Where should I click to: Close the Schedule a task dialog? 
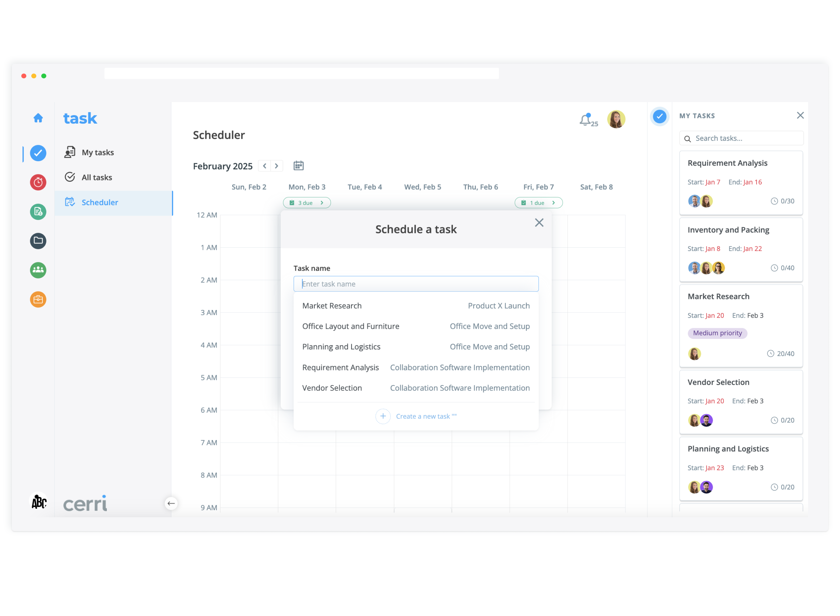point(539,223)
